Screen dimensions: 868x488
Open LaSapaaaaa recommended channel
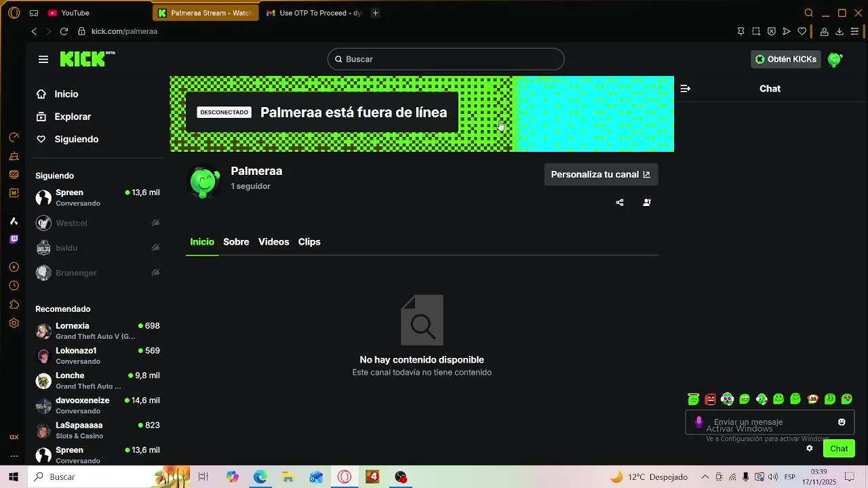[98, 430]
